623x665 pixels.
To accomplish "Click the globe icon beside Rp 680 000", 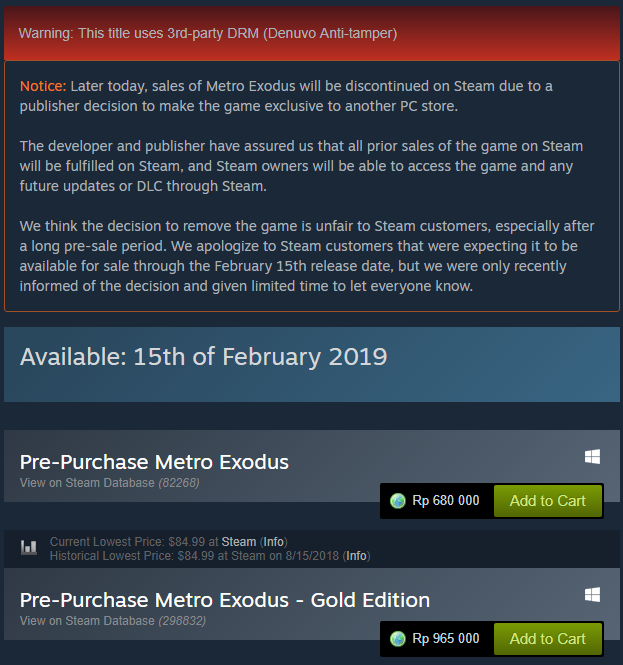I will pyautogui.click(x=398, y=501).
